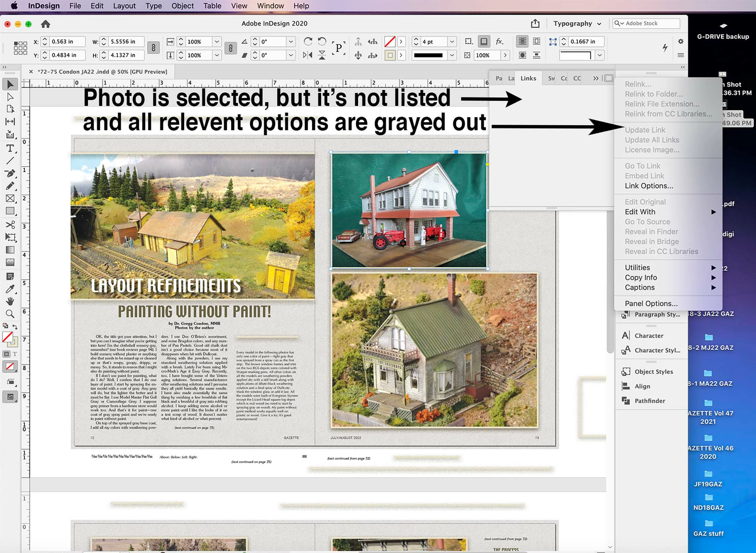Toggle formatting affects text button
The image size is (756, 553).
coord(15,354)
